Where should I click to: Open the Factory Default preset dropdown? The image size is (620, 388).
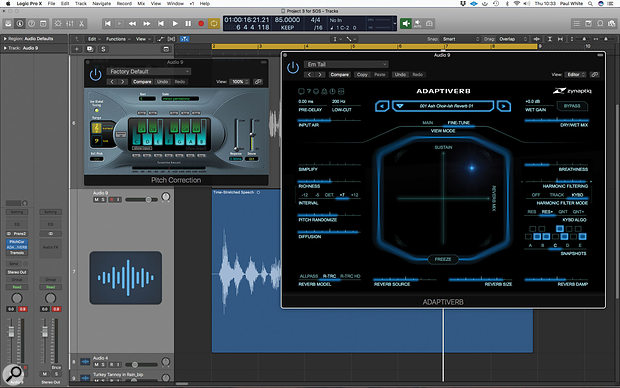[148, 72]
